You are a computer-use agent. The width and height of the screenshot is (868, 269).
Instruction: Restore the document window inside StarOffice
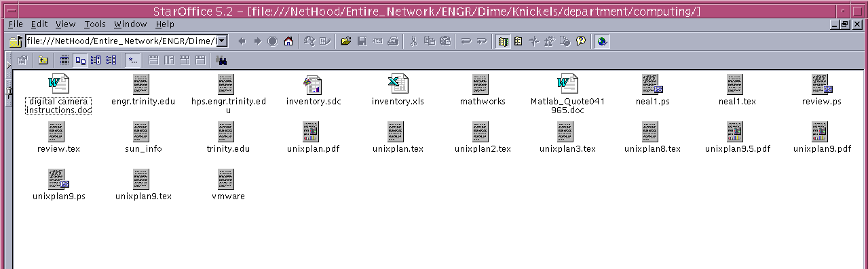click(x=845, y=24)
